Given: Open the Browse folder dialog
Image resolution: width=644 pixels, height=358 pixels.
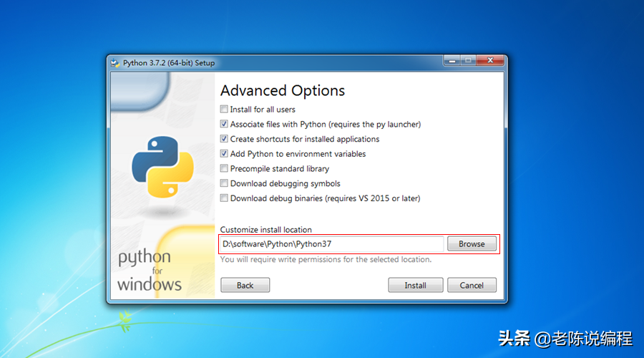Looking at the screenshot, I should tap(472, 244).
